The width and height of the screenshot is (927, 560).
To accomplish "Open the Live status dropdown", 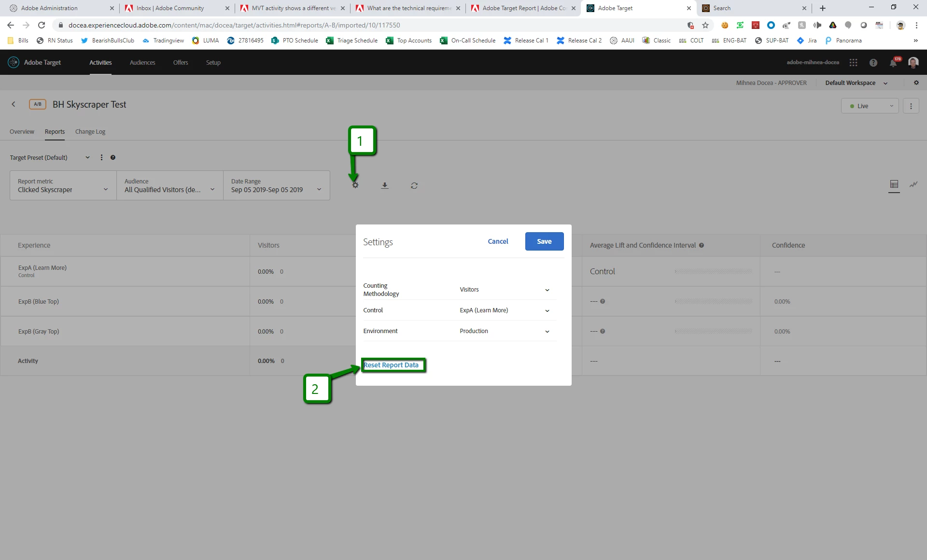I will 870,106.
